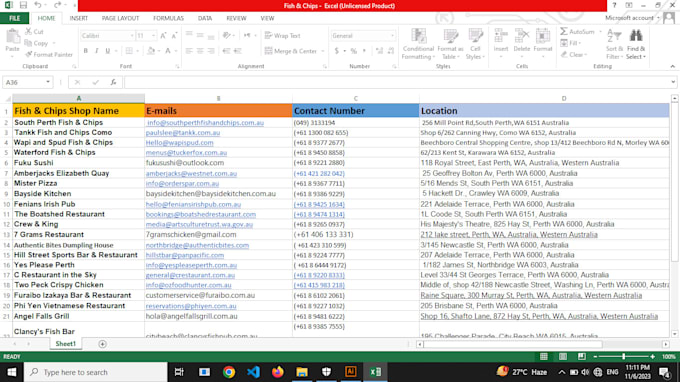The image size is (680, 382).
Task: Open Cell Styles gallery
Action: 475,44
